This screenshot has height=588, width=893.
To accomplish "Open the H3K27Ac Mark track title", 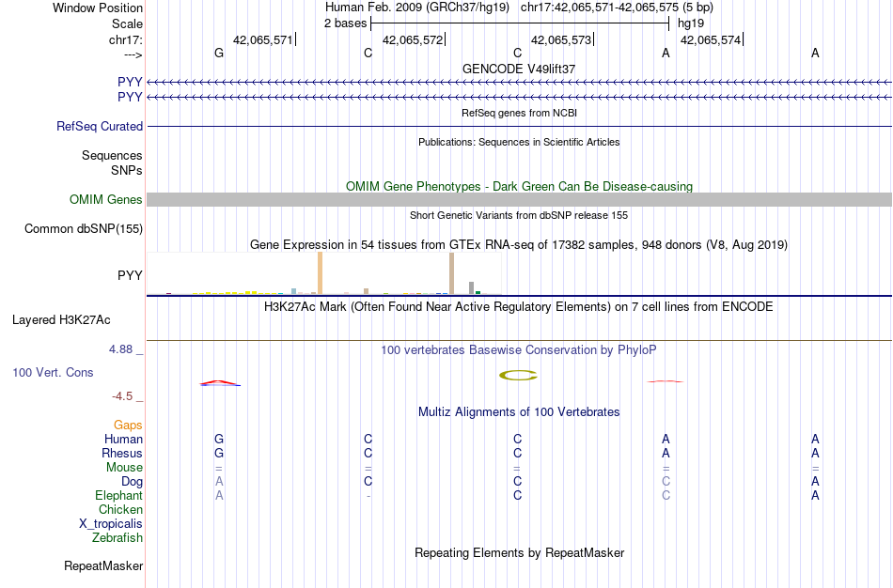I will click(x=519, y=307).
